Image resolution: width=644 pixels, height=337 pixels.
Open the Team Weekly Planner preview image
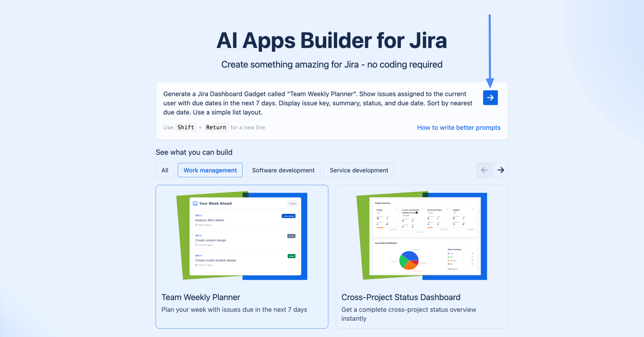coord(242,236)
